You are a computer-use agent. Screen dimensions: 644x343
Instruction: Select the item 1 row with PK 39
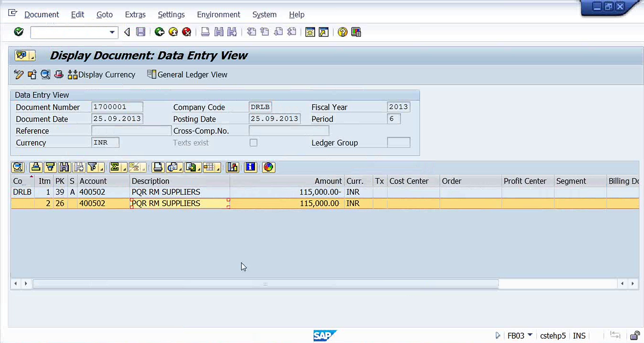tap(325, 192)
